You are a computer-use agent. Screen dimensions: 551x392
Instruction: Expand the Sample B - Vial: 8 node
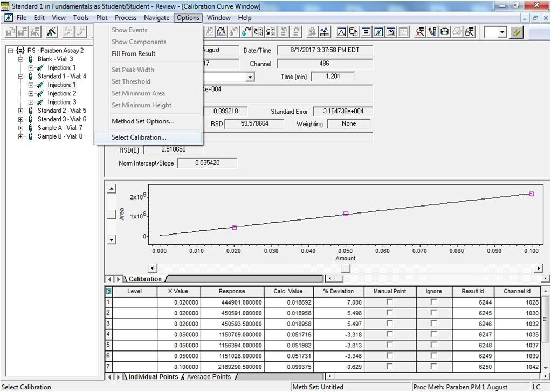pyautogui.click(x=20, y=136)
